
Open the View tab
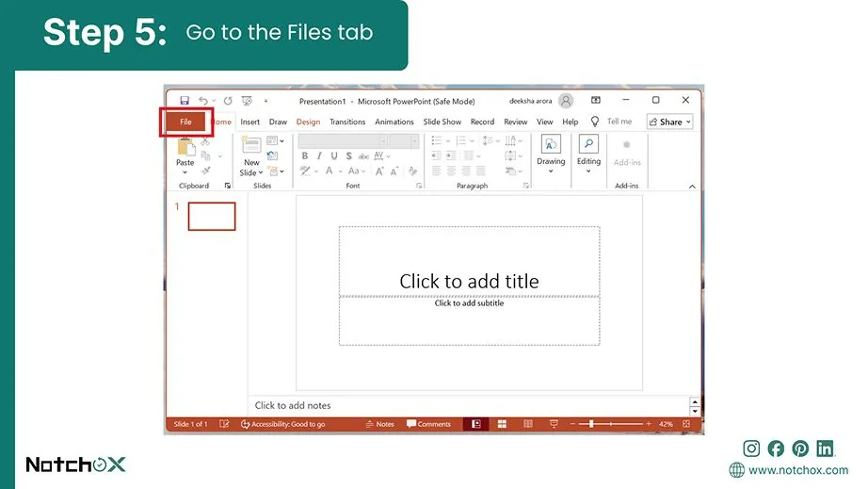(x=545, y=122)
